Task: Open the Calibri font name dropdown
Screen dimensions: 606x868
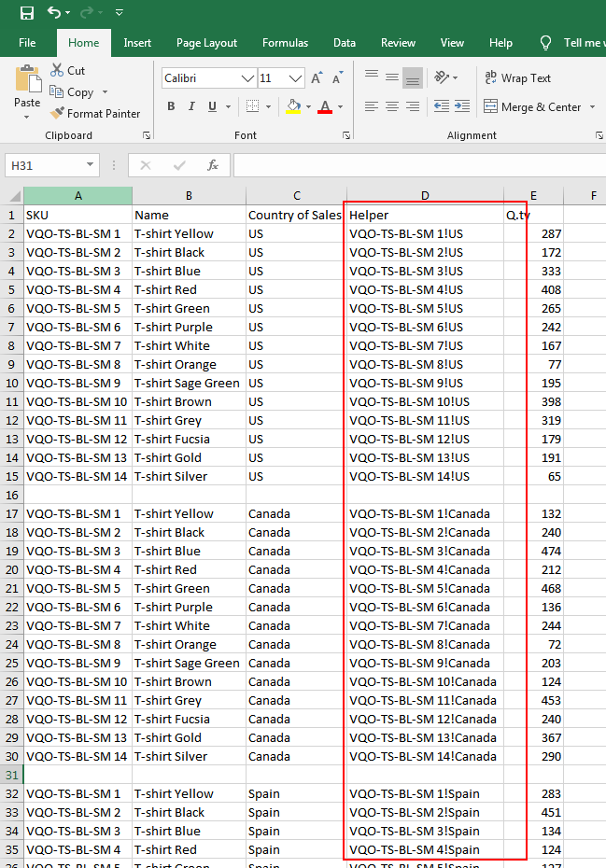Action: pos(247,78)
